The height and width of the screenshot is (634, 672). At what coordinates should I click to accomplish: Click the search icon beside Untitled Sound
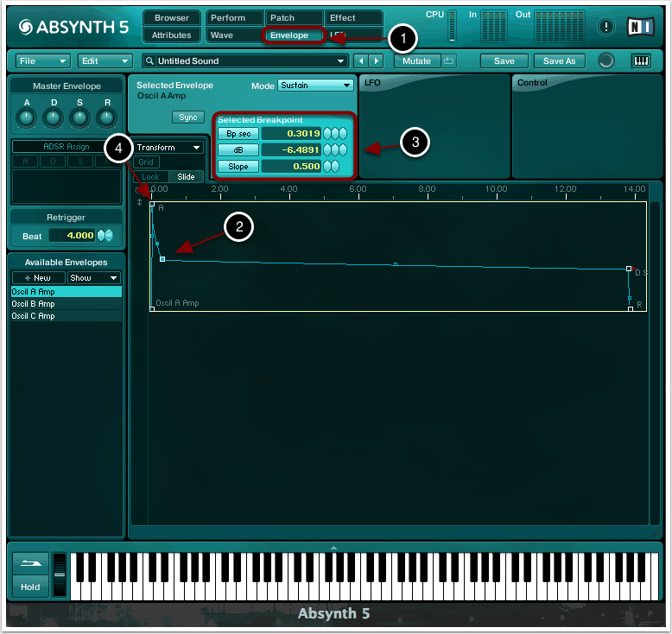(x=149, y=61)
